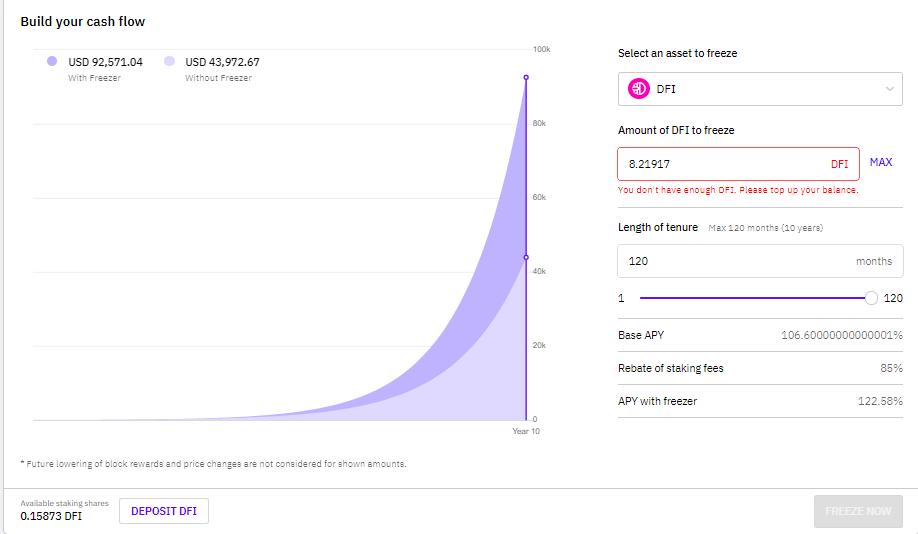Click the With Freezer legend dot
The image size is (918, 534).
tap(52, 61)
